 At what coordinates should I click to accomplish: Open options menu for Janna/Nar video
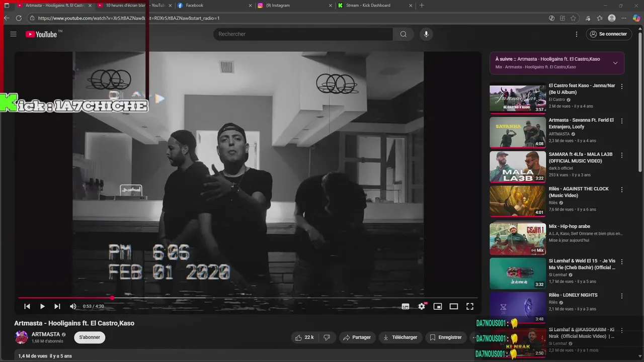pyautogui.click(x=622, y=86)
